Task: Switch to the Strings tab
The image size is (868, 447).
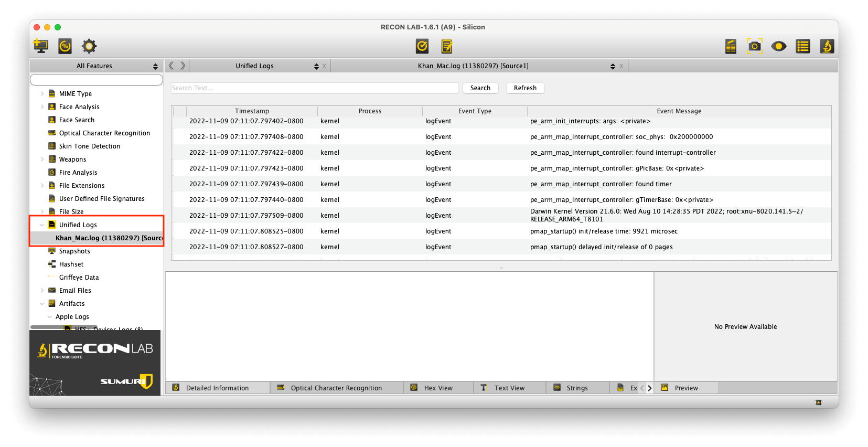Action: pyautogui.click(x=577, y=388)
